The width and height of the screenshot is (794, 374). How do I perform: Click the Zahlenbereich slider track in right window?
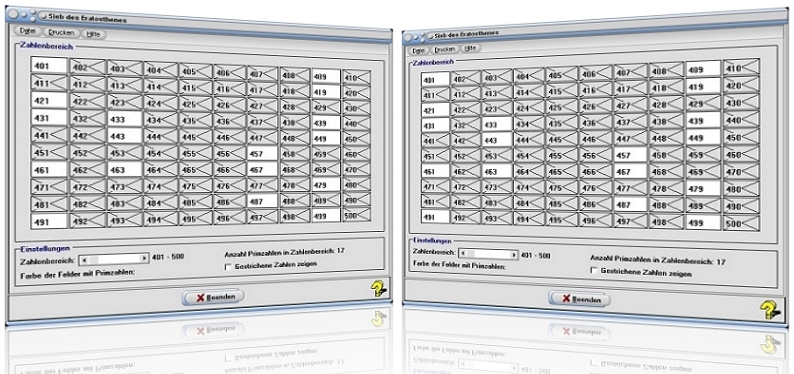click(x=488, y=254)
